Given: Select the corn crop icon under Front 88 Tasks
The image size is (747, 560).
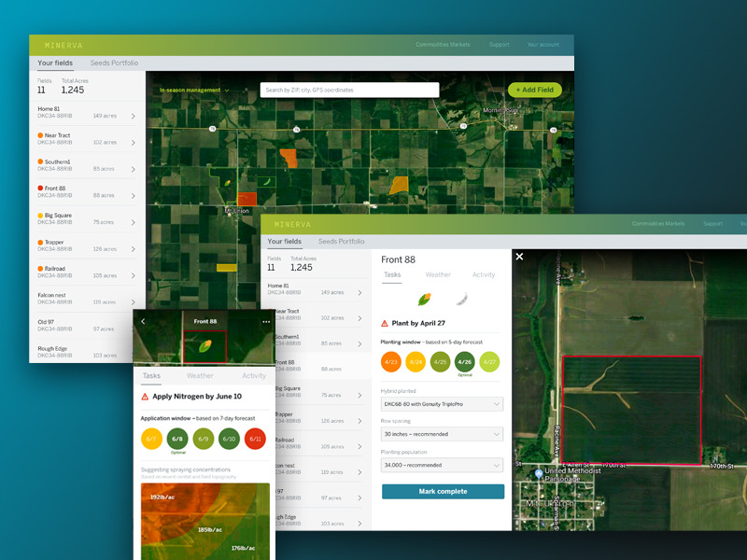Looking at the screenshot, I should point(424,300).
